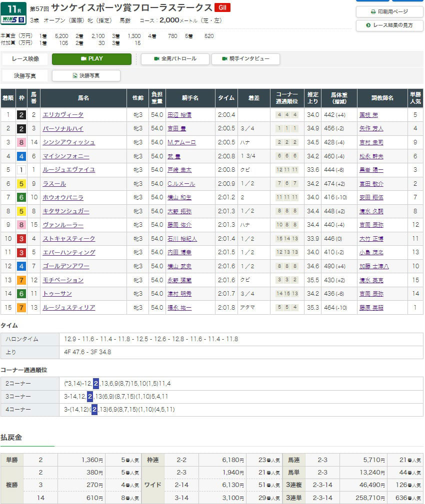Open jockey C.ルメール profile link
425x504 pixels.
(x=181, y=183)
